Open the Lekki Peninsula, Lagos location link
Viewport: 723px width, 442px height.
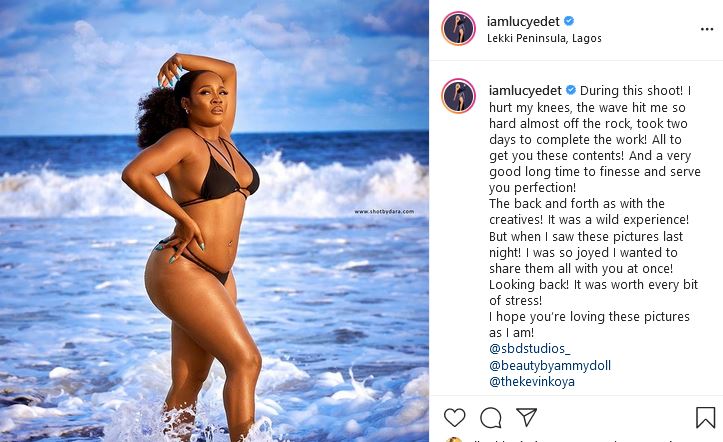pyautogui.click(x=544, y=38)
